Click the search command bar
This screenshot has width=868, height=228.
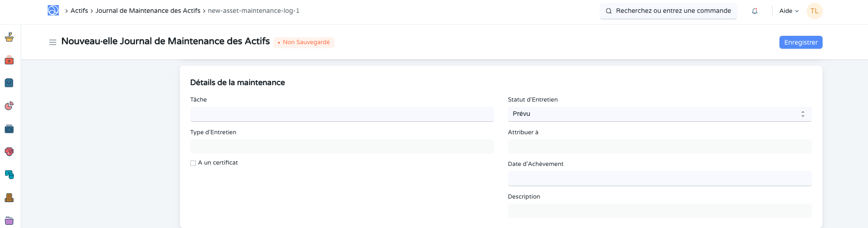668,11
